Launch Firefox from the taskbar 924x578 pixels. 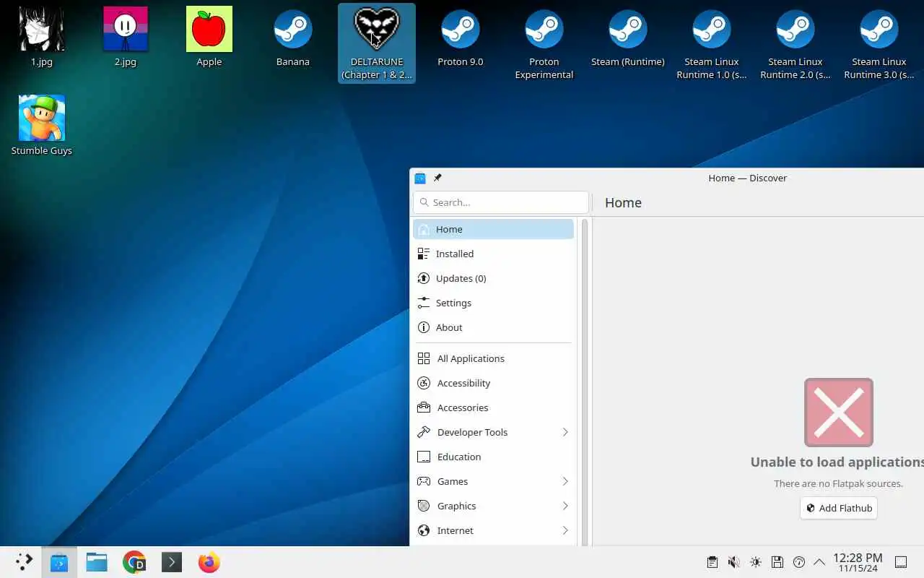click(x=209, y=562)
